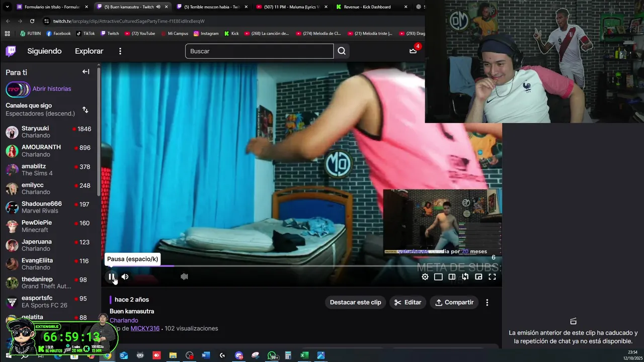Open Siguiendo in Twitch nav

[44, 51]
